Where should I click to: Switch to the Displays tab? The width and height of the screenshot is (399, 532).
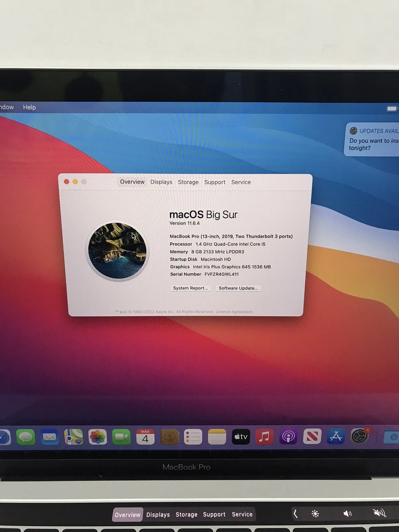[161, 182]
